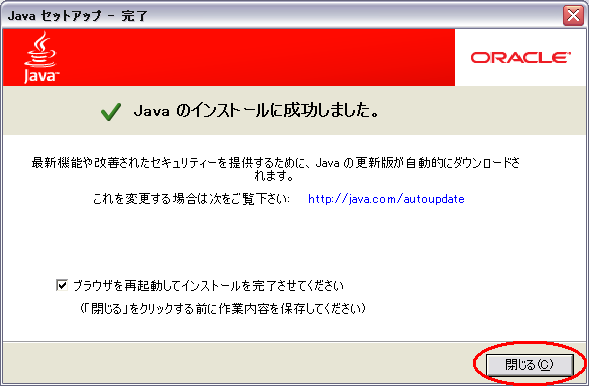Uncheck the restart browser checkbox
Viewport: 589px width, 386px height.
coord(62,285)
